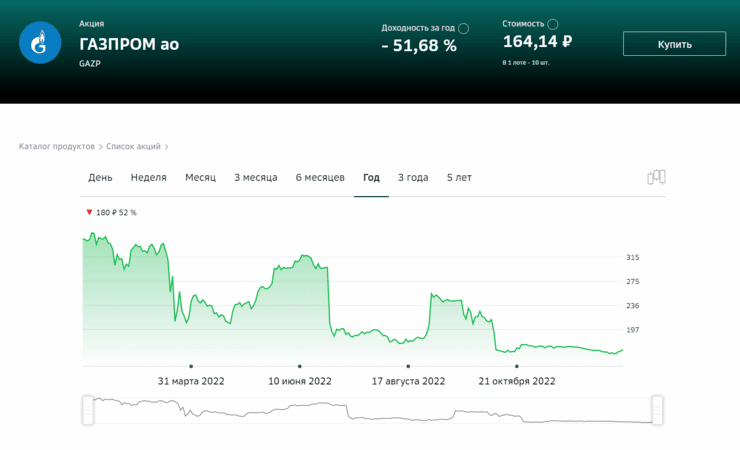The width and height of the screenshot is (740, 450).
Task: Click the right range slider handle
Action: click(657, 410)
